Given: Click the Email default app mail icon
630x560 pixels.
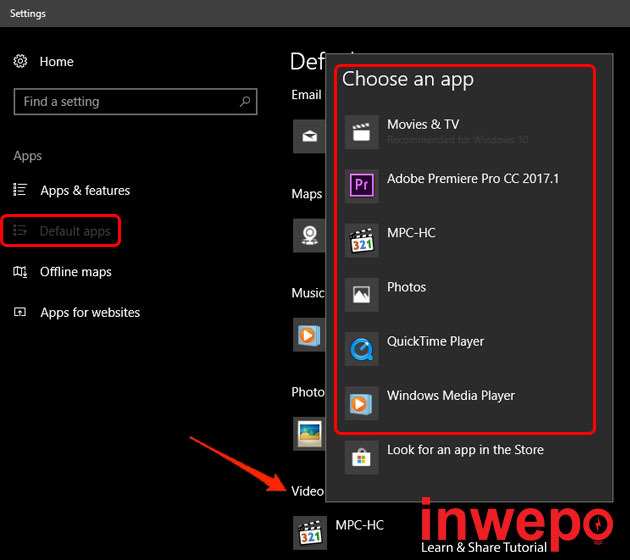Looking at the screenshot, I should click(309, 136).
